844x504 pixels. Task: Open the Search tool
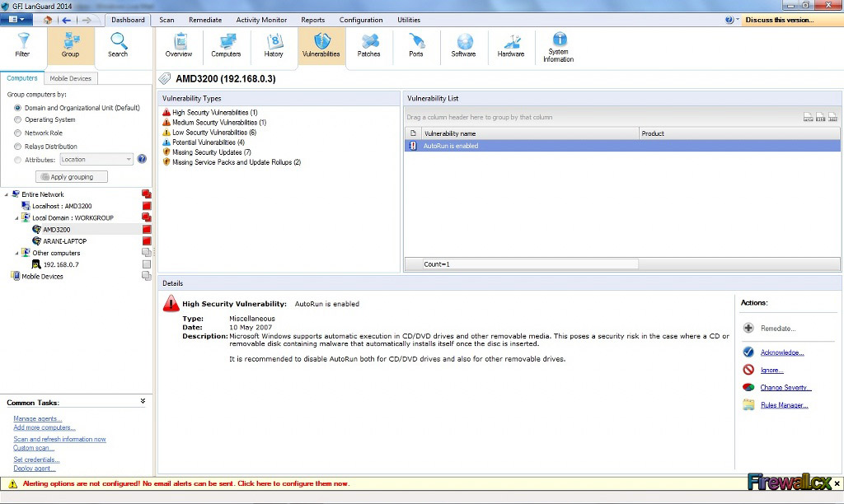pyautogui.click(x=118, y=45)
